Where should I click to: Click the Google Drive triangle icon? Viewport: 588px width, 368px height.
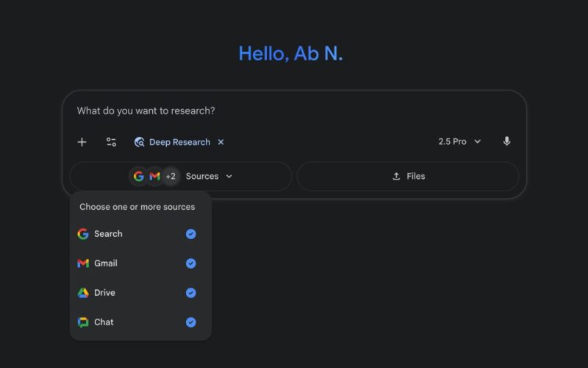click(83, 293)
